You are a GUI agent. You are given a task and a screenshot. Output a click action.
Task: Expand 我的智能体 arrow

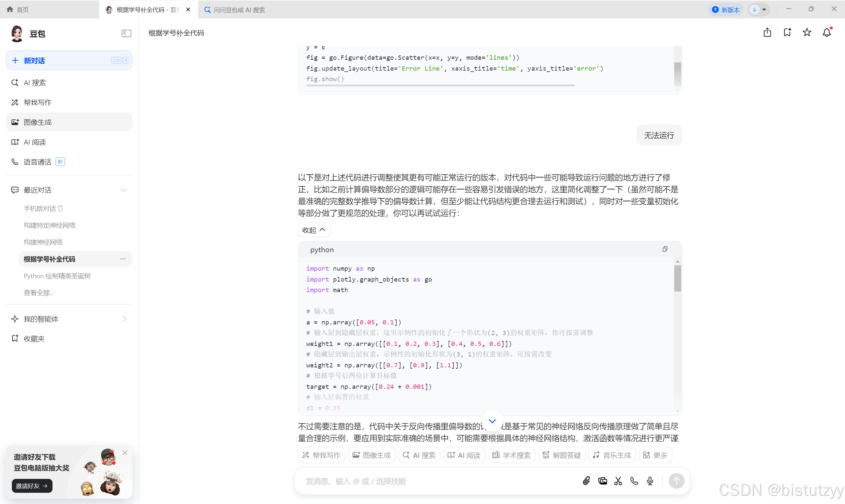pyautogui.click(x=124, y=319)
